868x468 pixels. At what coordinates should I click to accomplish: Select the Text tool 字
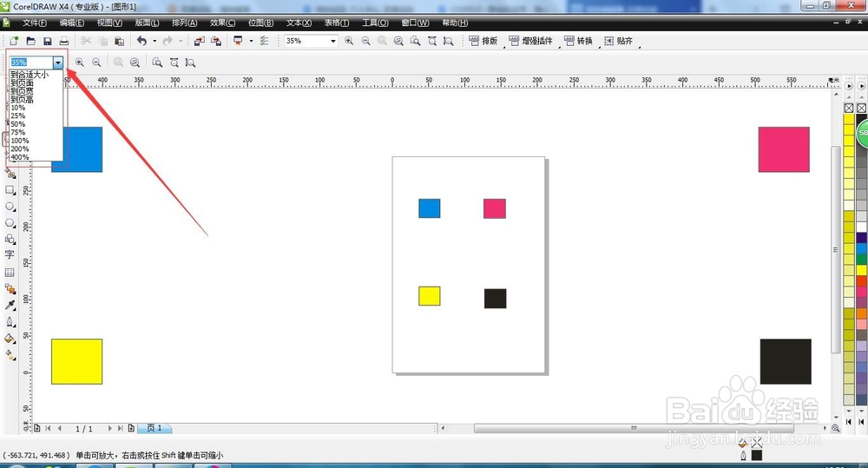point(10,254)
